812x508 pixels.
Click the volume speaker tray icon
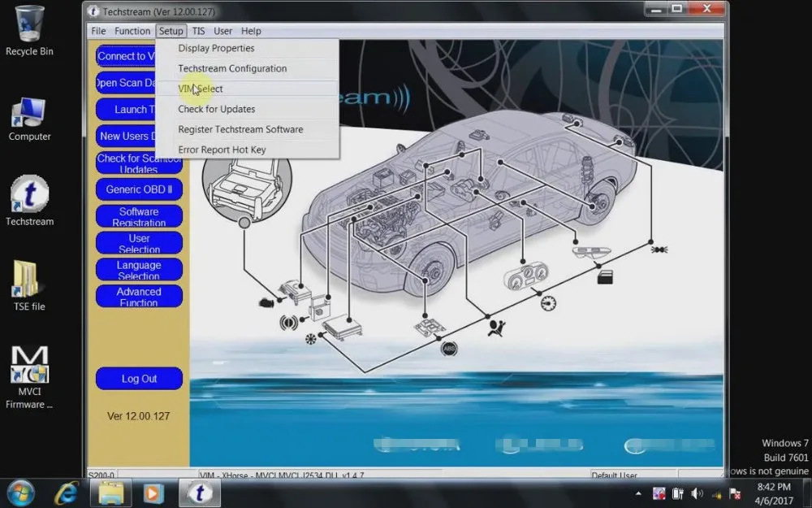click(697, 493)
